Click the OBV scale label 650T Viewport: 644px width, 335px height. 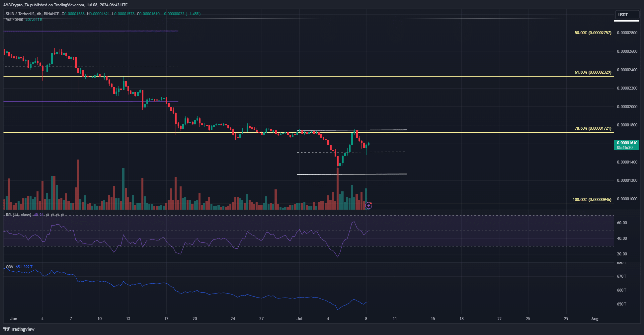(x=621, y=304)
